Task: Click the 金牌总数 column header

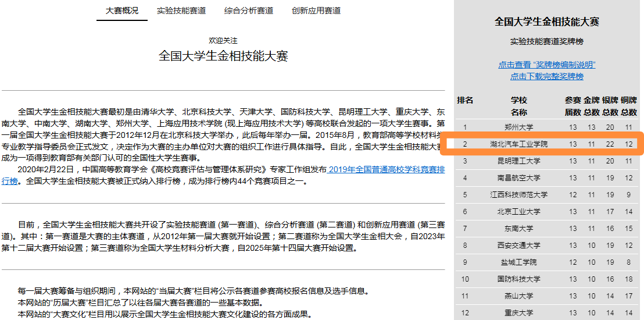Action: pos(592,106)
